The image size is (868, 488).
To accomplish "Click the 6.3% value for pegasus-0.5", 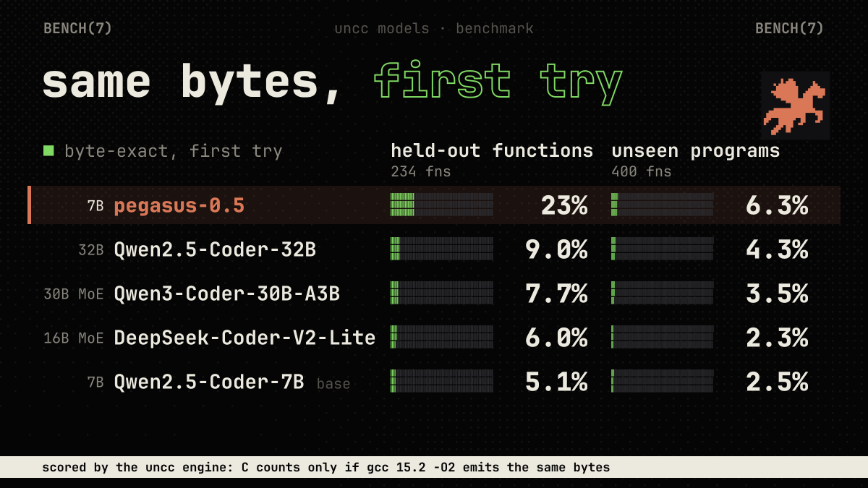I will (x=777, y=206).
